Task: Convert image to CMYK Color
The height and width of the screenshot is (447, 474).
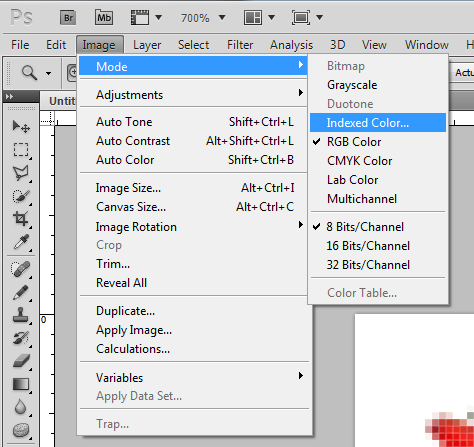Action: [378, 161]
